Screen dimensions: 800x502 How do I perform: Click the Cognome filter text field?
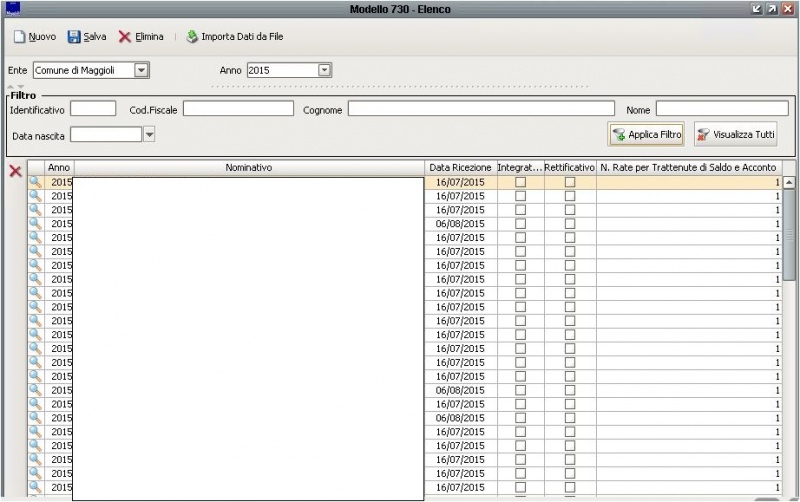481,109
